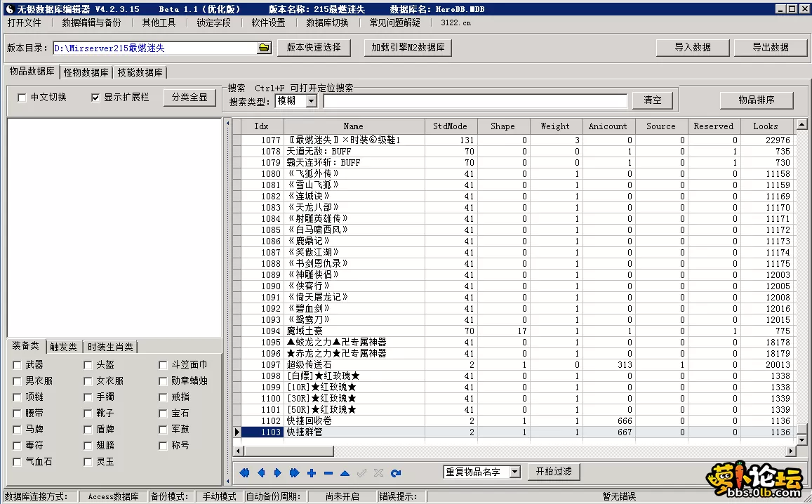
Task: Go to next record arrow icon
Action: point(278,472)
